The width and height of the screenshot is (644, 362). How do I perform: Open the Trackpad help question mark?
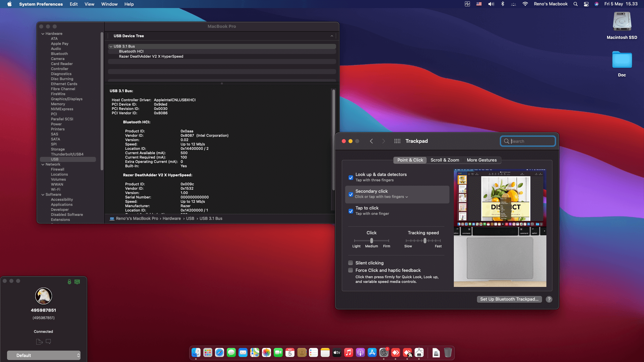click(549, 299)
